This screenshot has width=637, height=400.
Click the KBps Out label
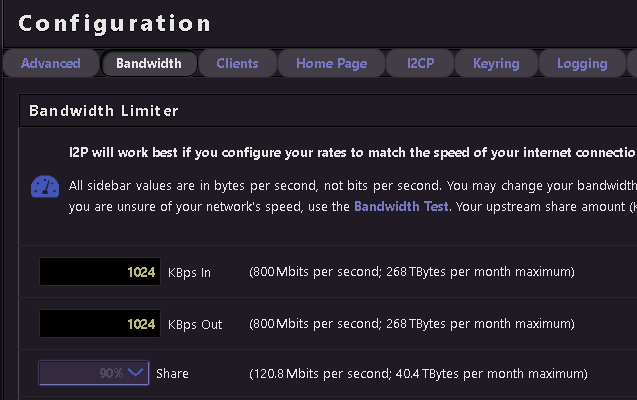[x=197, y=324]
